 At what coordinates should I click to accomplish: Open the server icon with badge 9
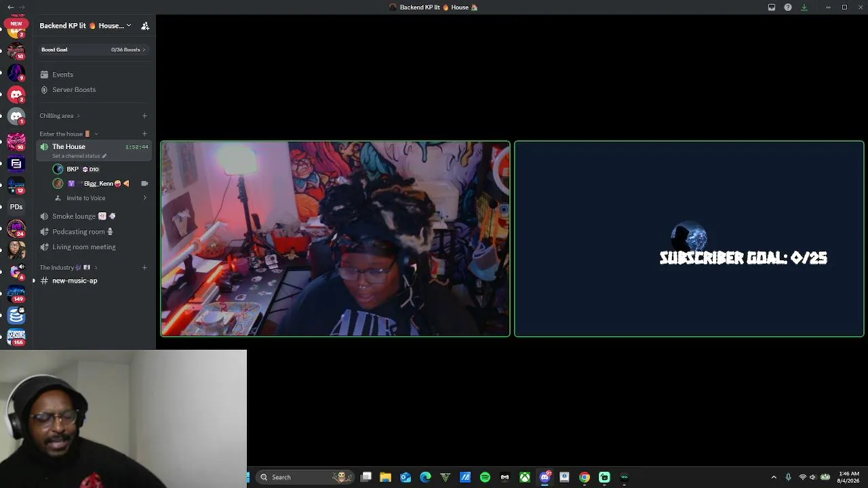[16, 72]
